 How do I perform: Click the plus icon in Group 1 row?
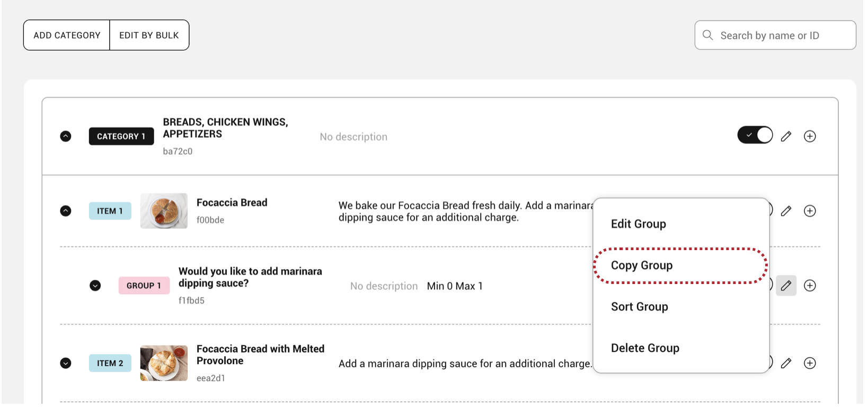pyautogui.click(x=810, y=286)
